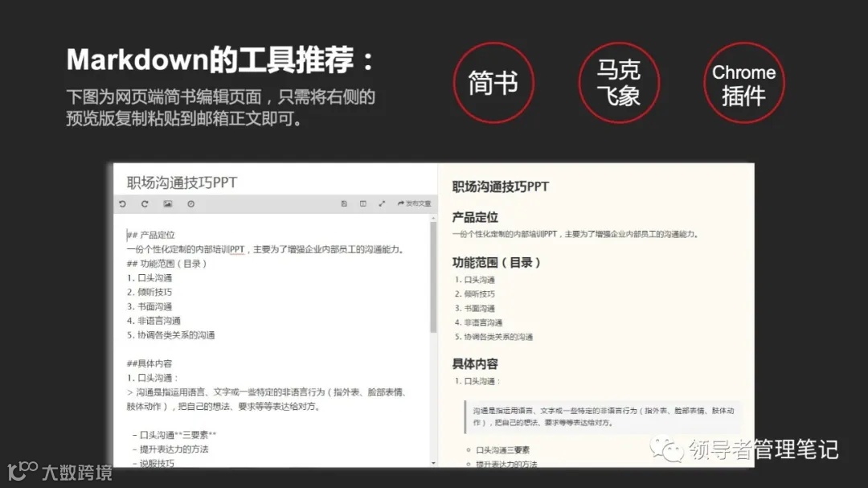Click the fullscreen expand arrows icon
The width and height of the screenshot is (868, 488).
(x=380, y=203)
